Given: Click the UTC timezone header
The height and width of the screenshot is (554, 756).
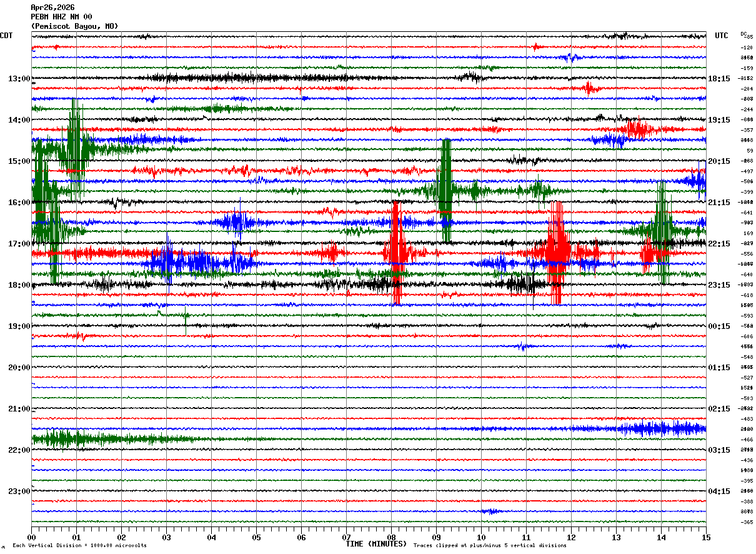Looking at the screenshot, I should [x=722, y=36].
